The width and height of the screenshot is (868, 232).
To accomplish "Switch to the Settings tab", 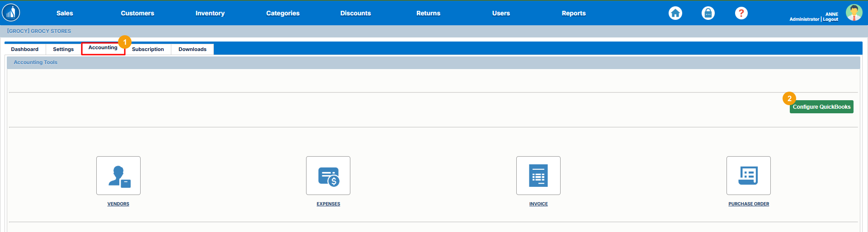I will pos(63,49).
